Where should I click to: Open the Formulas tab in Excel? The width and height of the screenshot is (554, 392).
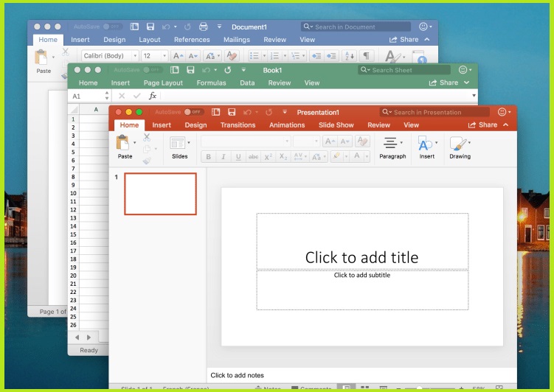coord(211,83)
